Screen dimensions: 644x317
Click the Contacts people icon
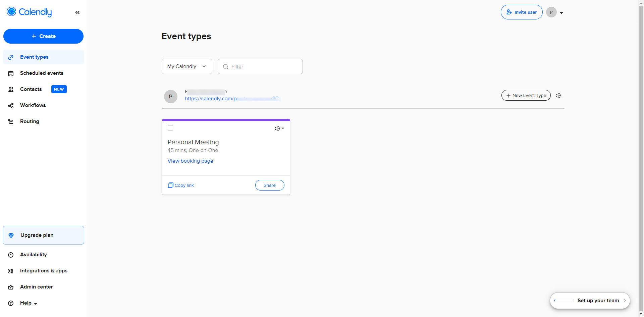[11, 90]
